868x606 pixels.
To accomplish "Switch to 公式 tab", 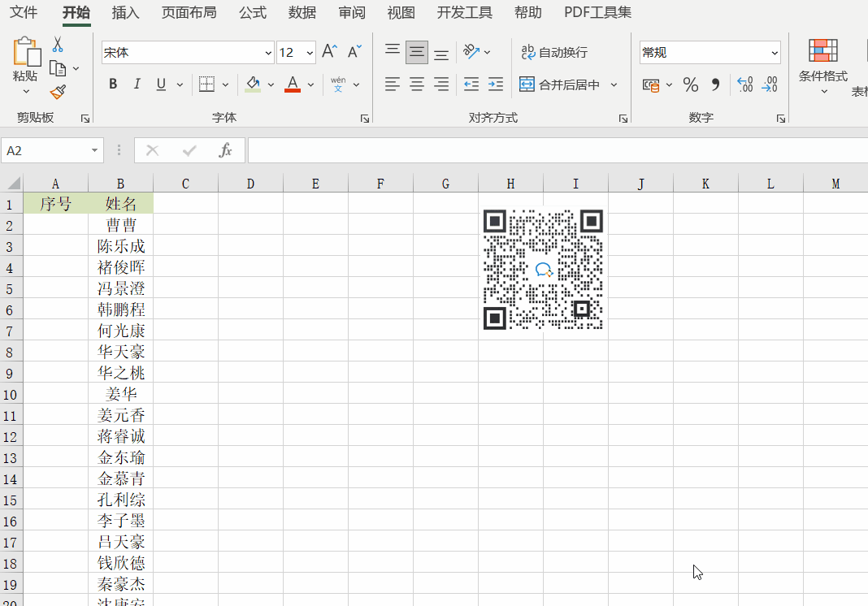I will tap(253, 12).
